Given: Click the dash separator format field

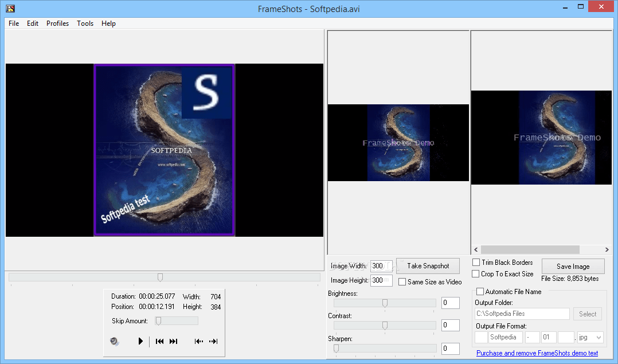Looking at the screenshot, I should [532, 337].
